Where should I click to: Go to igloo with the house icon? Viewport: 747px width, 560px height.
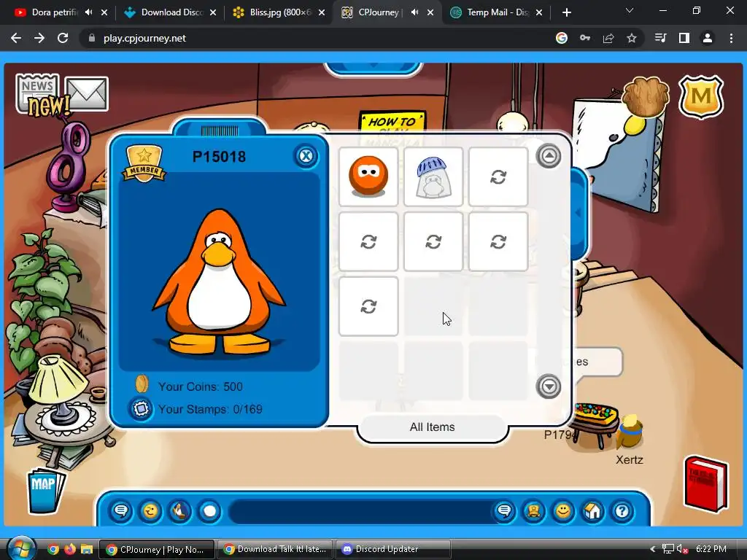point(592,511)
